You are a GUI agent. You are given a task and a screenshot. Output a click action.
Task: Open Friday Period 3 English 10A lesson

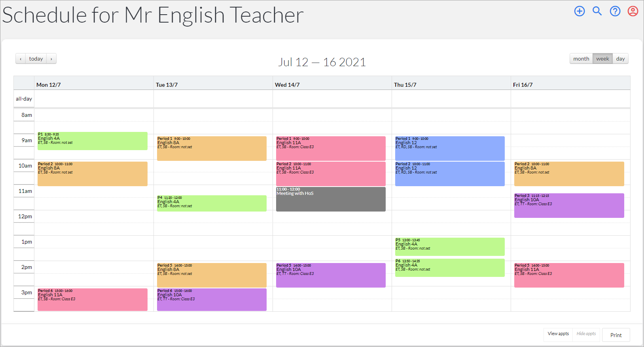(569, 206)
